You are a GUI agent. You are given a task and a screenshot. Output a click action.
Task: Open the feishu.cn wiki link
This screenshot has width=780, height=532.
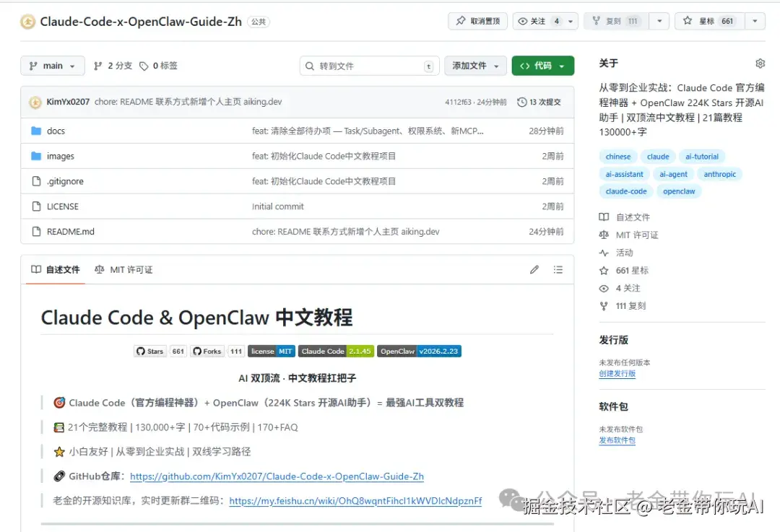tap(355, 501)
